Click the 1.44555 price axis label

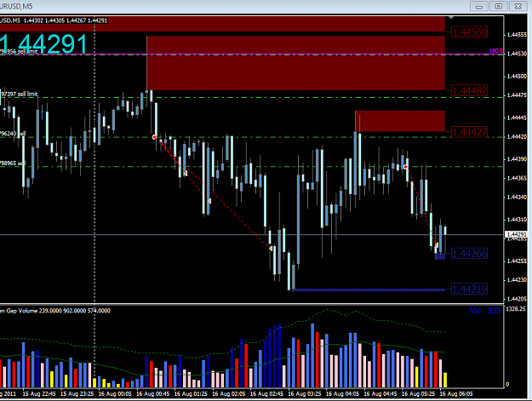(517, 35)
